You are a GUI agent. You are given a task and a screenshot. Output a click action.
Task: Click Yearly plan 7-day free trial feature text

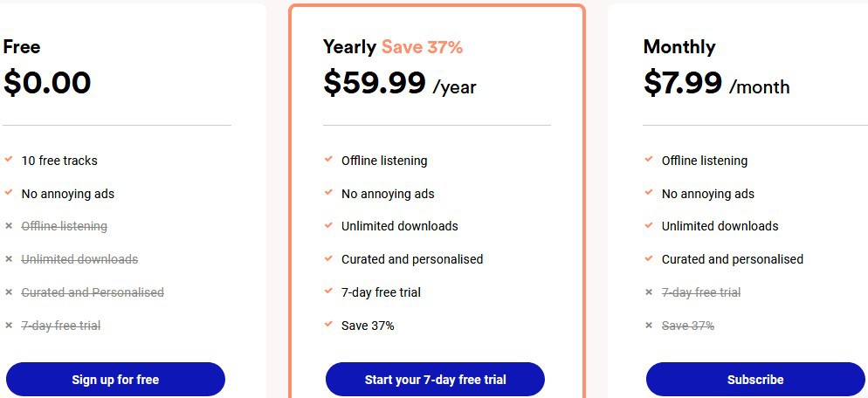381,292
